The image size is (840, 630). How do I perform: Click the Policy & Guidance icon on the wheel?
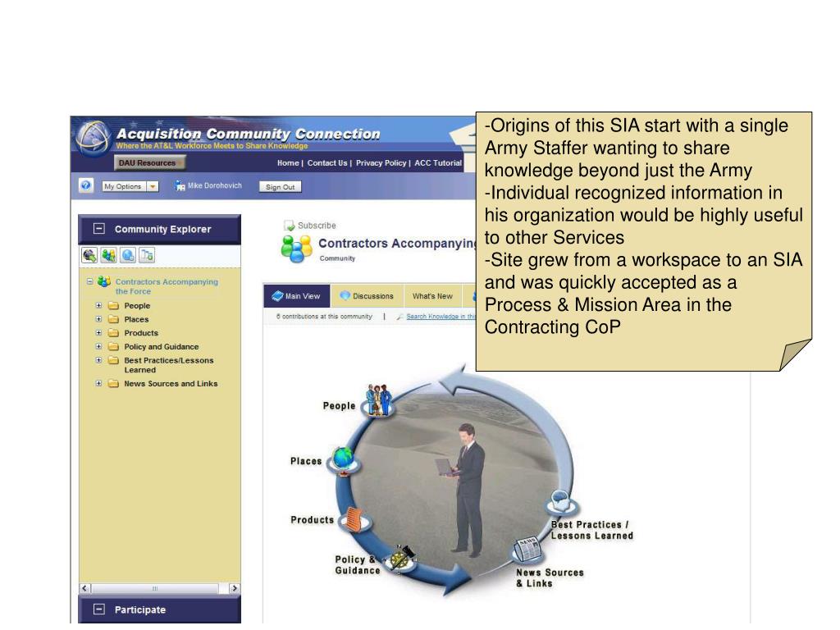(402, 559)
